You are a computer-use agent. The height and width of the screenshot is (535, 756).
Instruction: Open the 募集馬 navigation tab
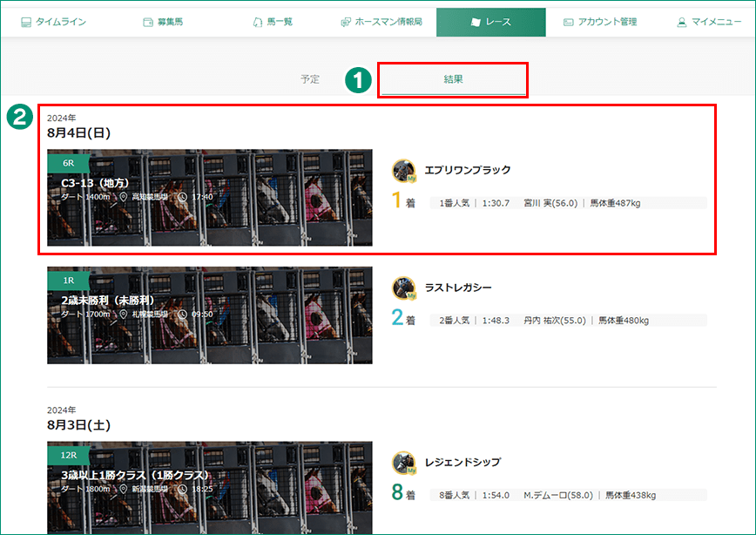[163, 22]
